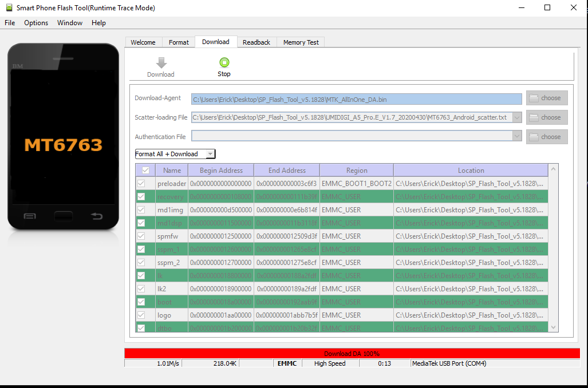Click the 1.01M/s transfer speed status
The height and width of the screenshot is (388, 588).
pyautogui.click(x=153, y=363)
